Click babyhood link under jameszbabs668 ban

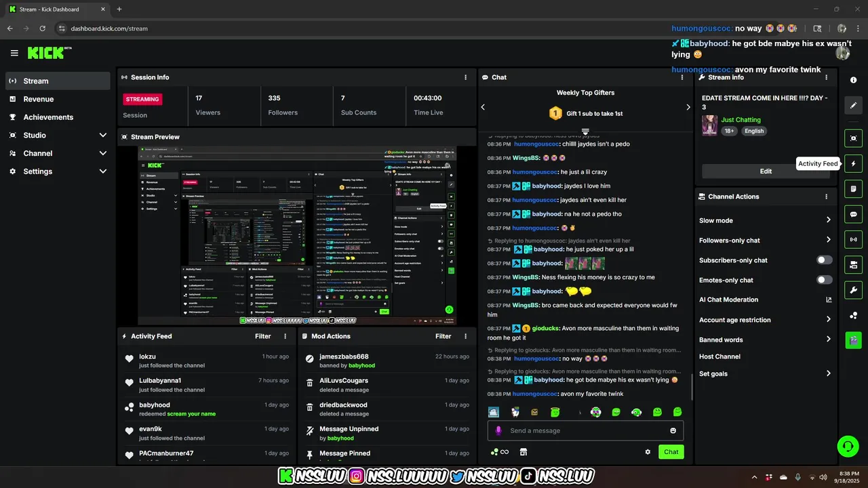tap(361, 365)
